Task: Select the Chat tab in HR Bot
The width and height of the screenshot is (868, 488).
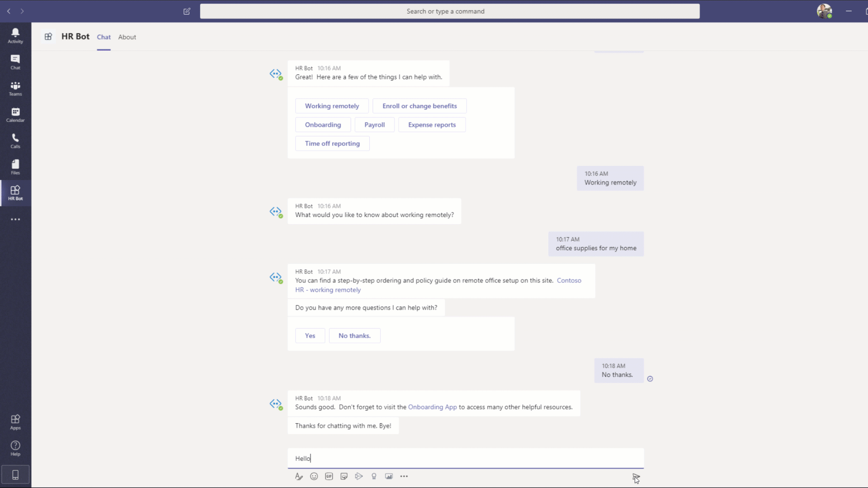Action: coord(103,37)
